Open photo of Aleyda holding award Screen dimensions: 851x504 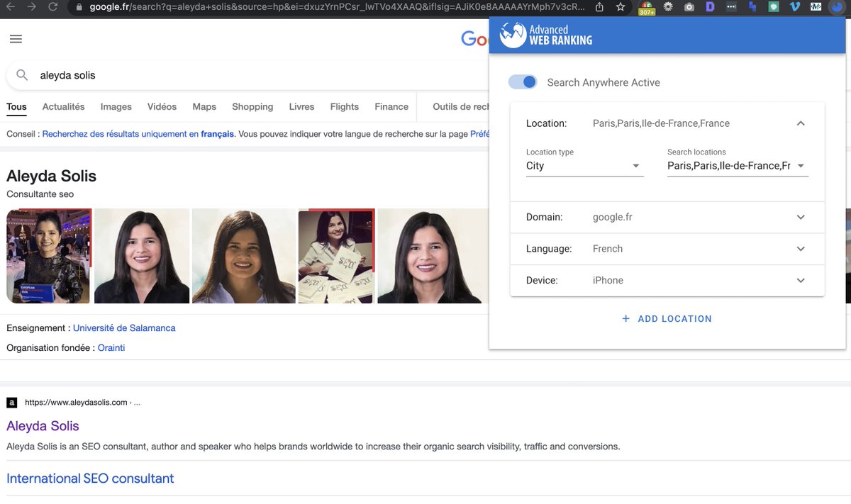click(49, 256)
